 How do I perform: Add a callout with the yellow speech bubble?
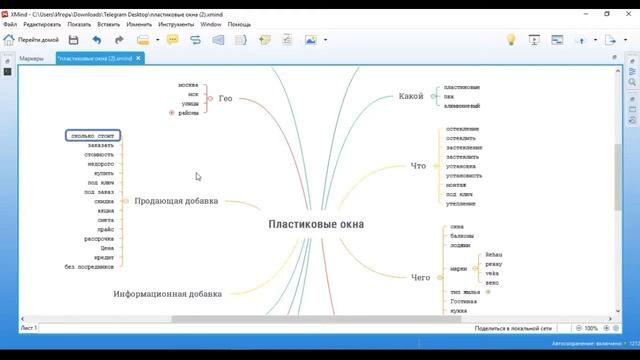173,40
